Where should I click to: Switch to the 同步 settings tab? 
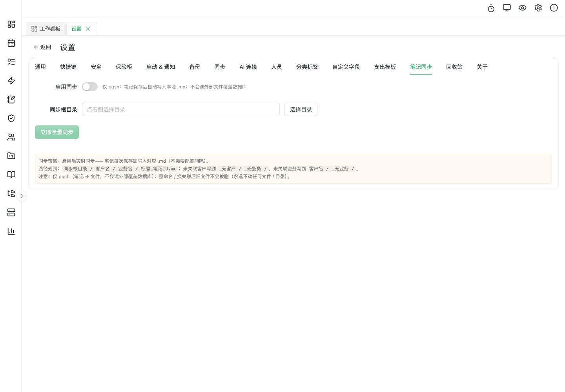click(220, 67)
